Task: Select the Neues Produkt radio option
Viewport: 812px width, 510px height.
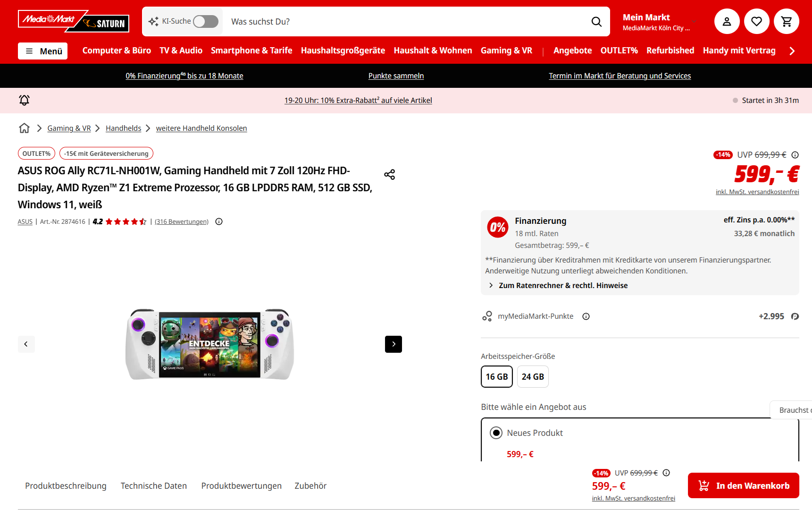Action: point(496,433)
